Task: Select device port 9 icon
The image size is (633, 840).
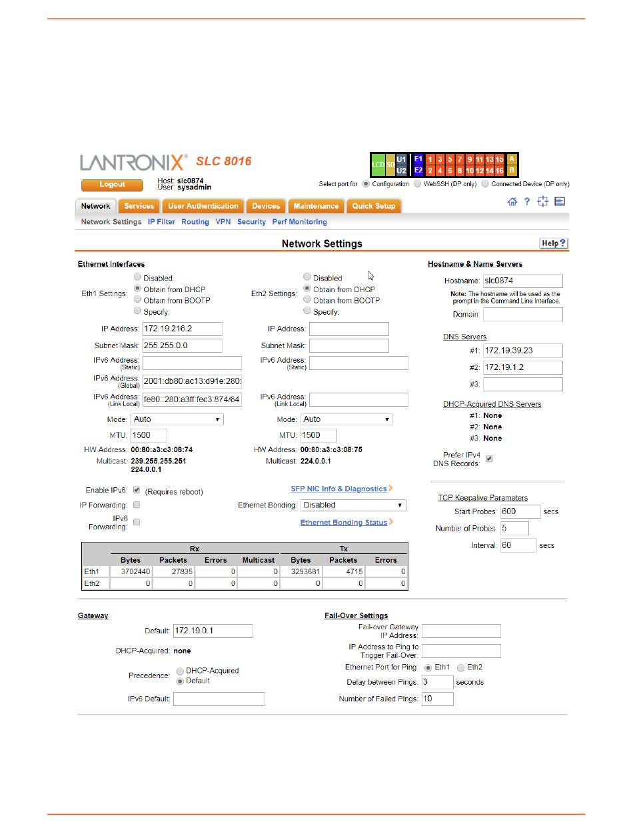Action: [x=470, y=159]
